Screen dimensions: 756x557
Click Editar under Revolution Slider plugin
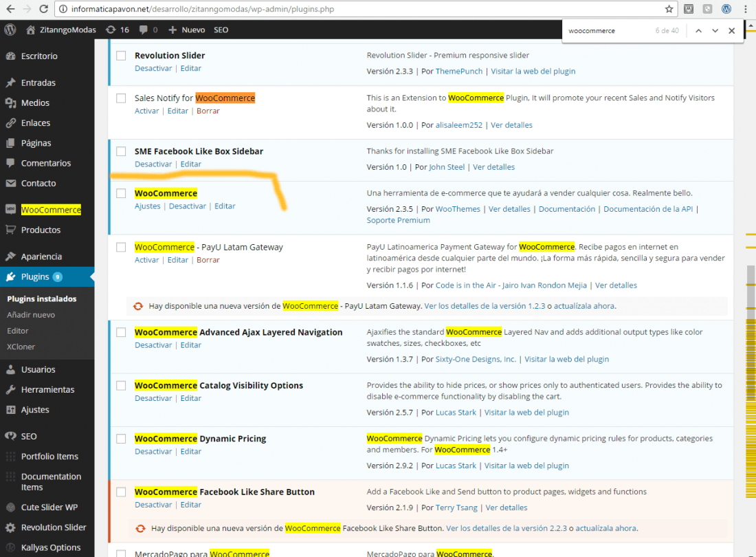pyautogui.click(x=190, y=69)
